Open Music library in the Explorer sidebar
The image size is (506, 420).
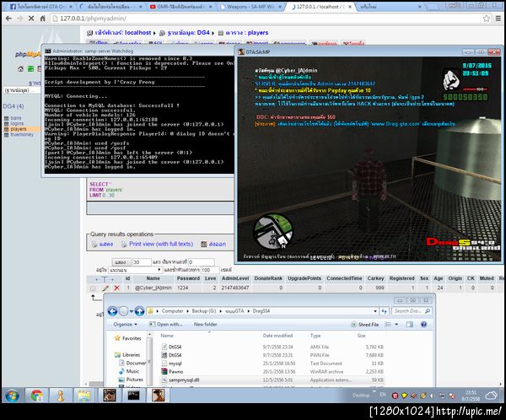(x=132, y=371)
